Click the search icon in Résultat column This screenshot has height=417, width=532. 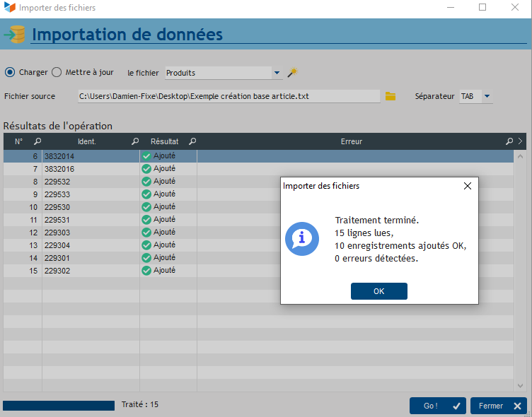[192, 141]
